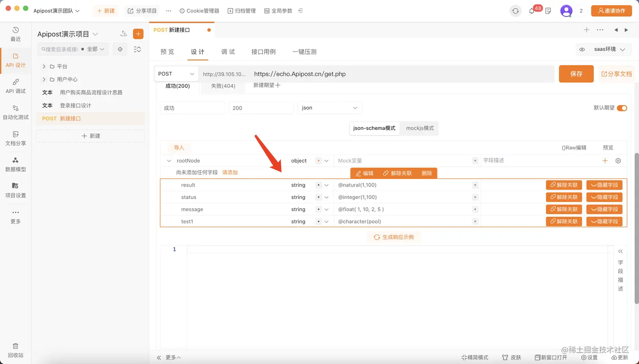Image resolution: width=639 pixels, height=364 pixels.
Task: Open Cookie管理器 in top toolbar
Action: pos(199,11)
